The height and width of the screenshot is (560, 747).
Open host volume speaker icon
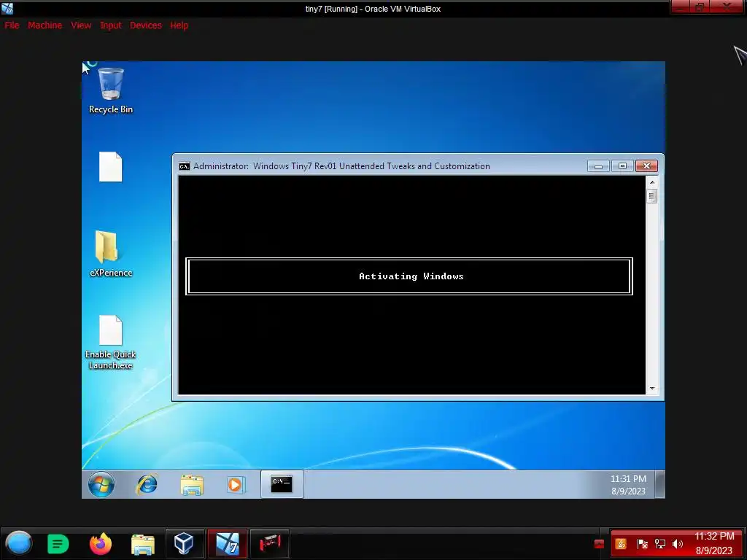[x=678, y=544]
